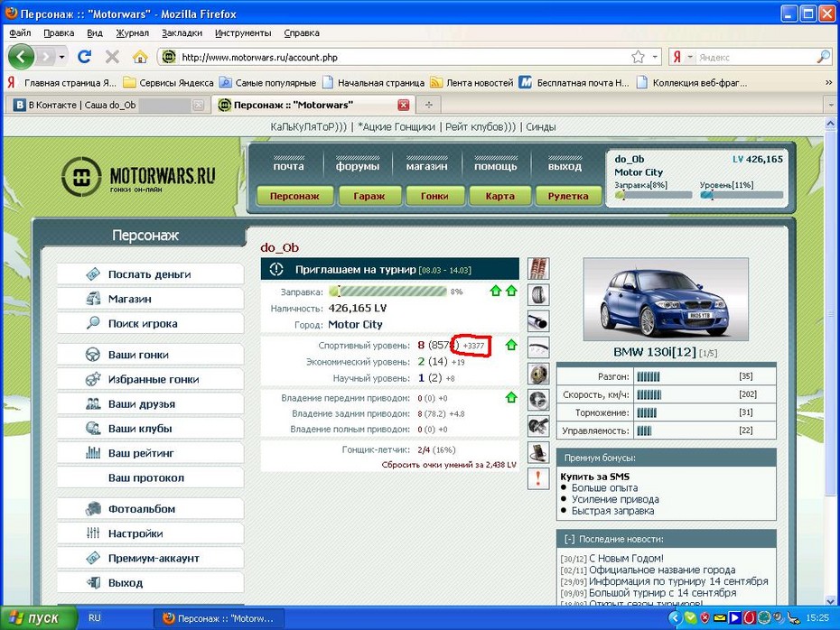The image size is (840, 630).
Task: Open the suspension springs part slot
Action: (538, 268)
